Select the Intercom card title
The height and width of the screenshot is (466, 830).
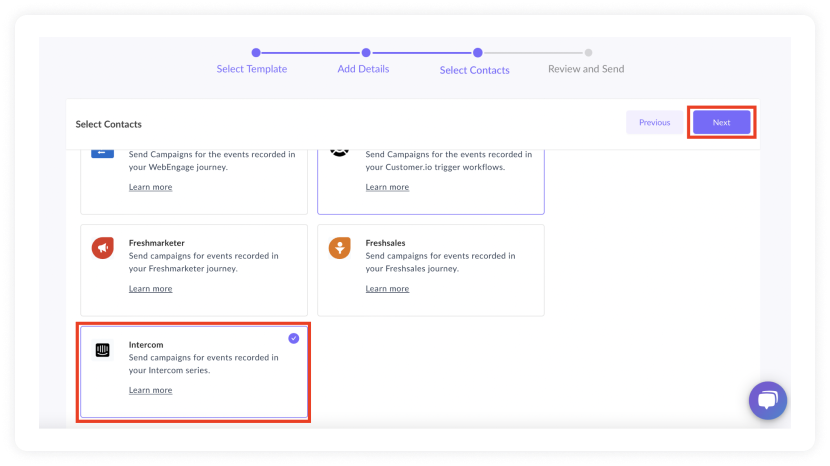click(x=146, y=345)
